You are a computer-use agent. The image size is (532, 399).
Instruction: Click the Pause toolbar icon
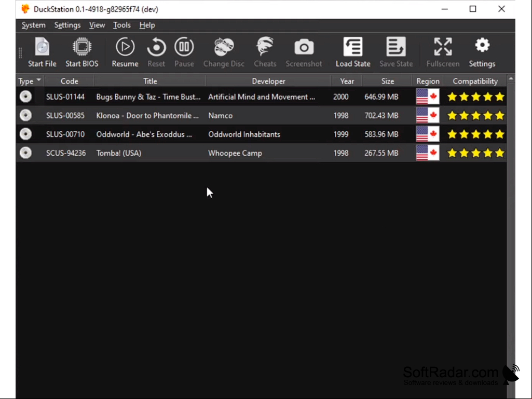pyautogui.click(x=184, y=47)
